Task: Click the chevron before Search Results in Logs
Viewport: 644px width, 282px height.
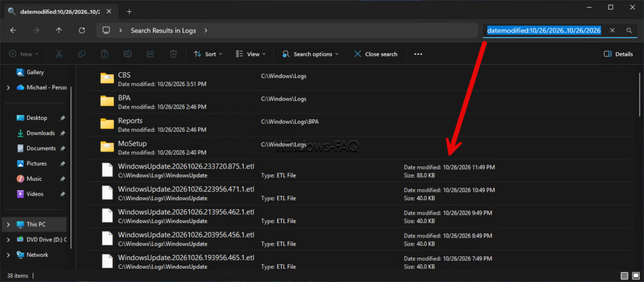Action: tap(121, 30)
